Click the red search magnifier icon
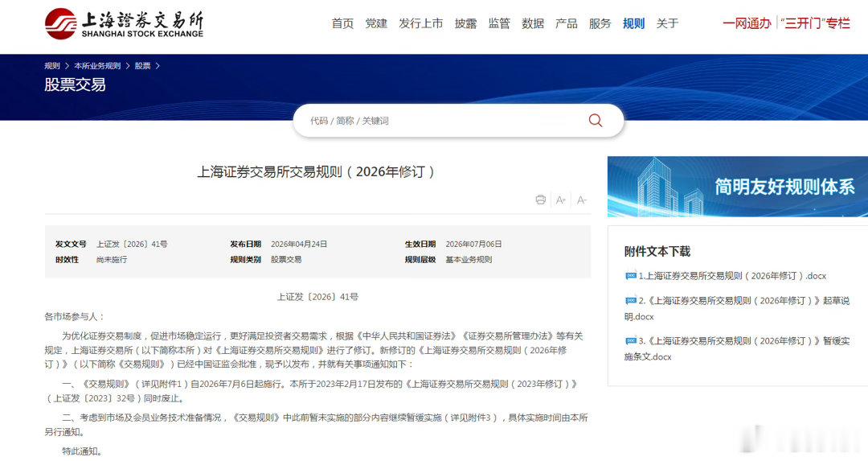The width and height of the screenshot is (868, 461). pyautogui.click(x=595, y=120)
